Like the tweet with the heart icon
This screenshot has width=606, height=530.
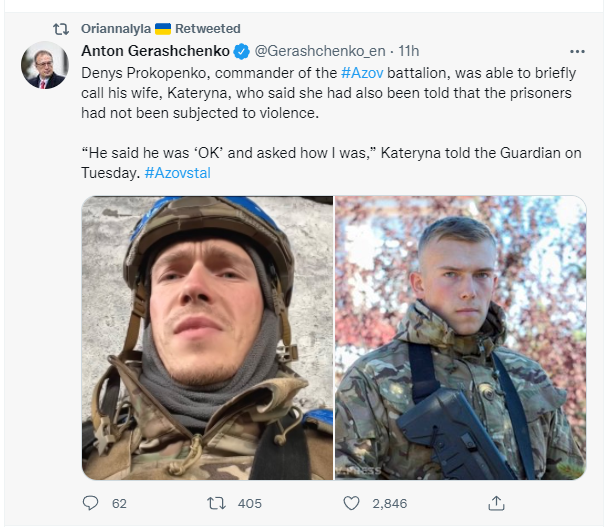(x=351, y=503)
